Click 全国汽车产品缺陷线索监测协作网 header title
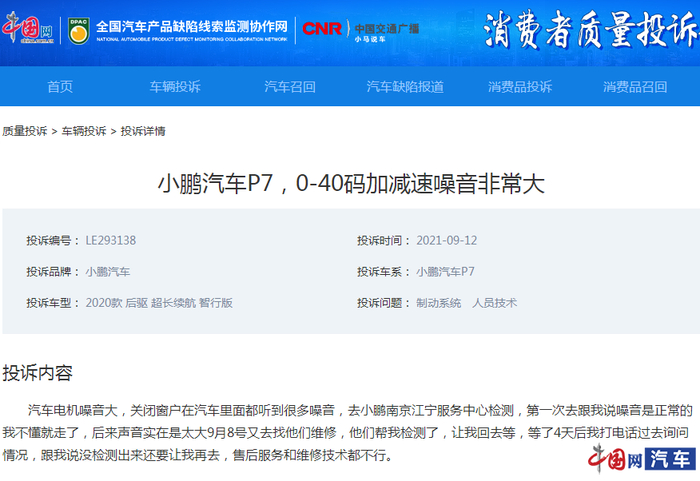700x481 pixels. coord(192,27)
